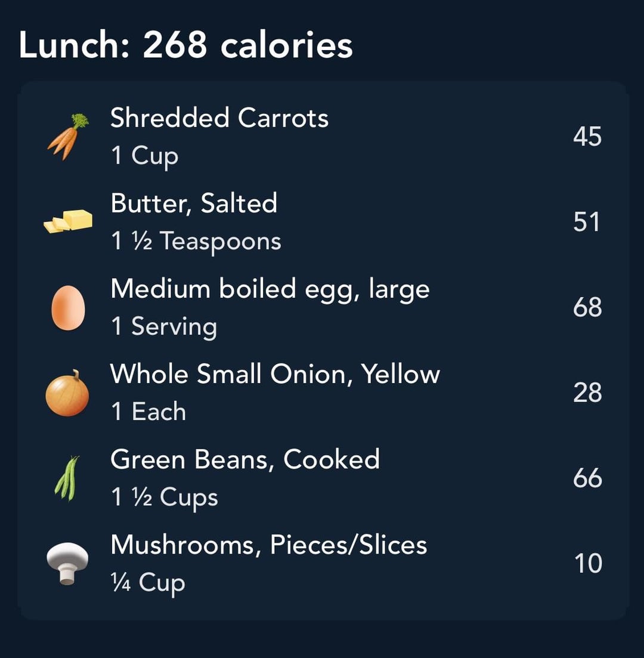Tap the butter icon

[68, 221]
